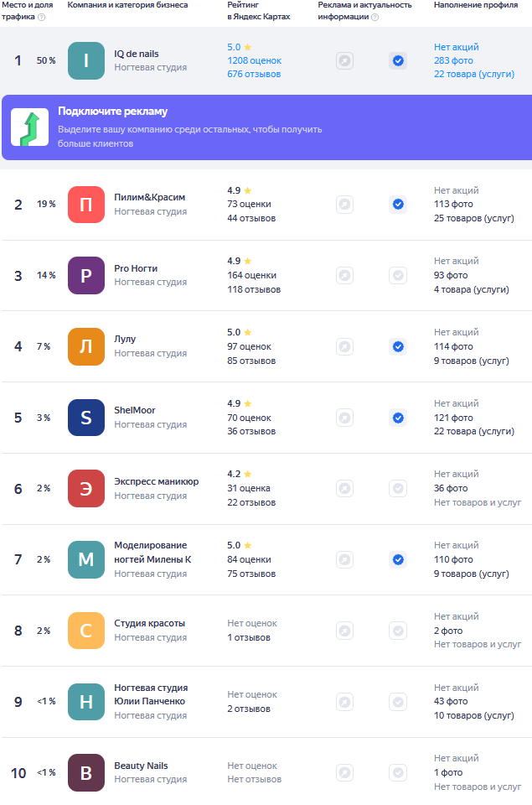Click the Экспресс маникюр red avatar icon
Image resolution: width=532 pixels, height=805 pixels.
click(x=86, y=489)
